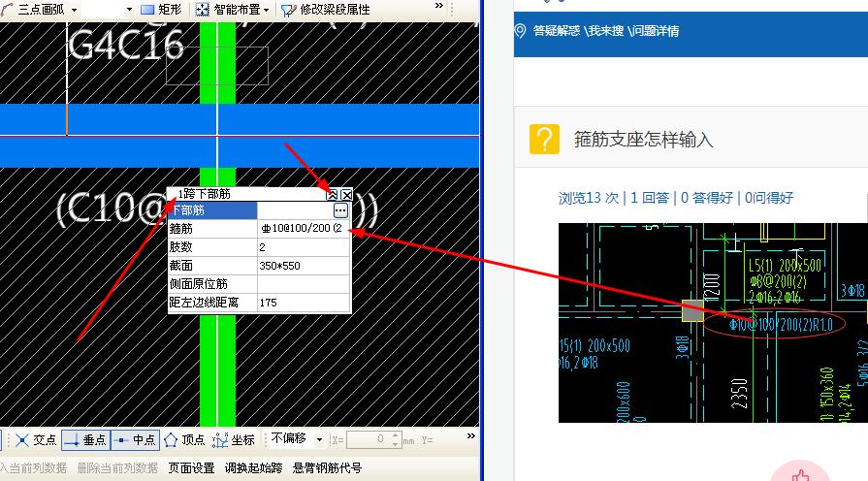This screenshot has width=868, height=481.
Task: Expand the top toolbar overflow chevron
Action: coord(439,6)
